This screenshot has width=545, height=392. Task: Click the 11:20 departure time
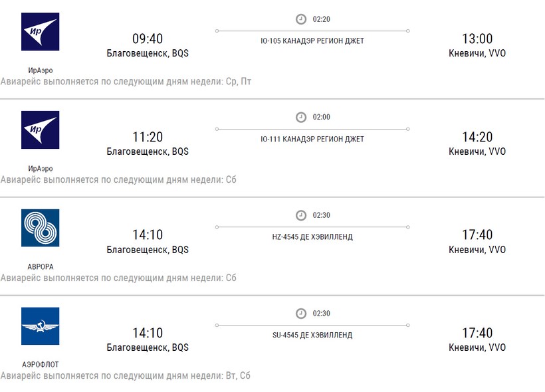point(148,137)
